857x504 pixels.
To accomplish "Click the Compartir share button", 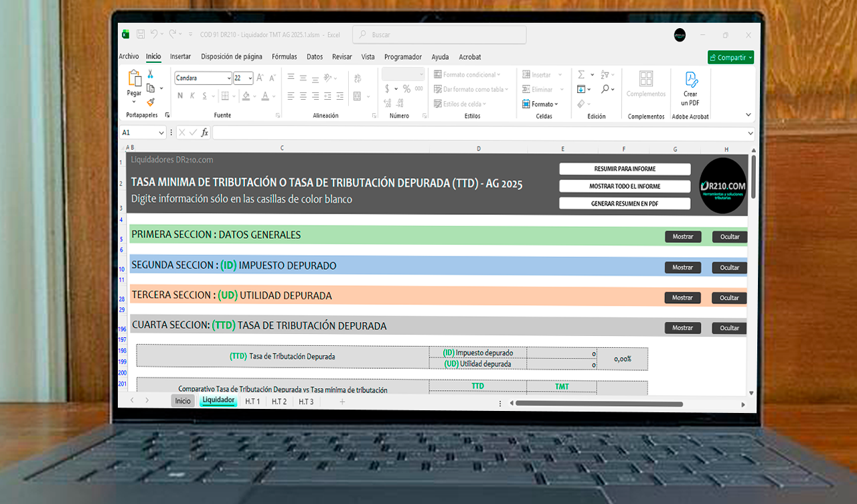I will pyautogui.click(x=730, y=58).
